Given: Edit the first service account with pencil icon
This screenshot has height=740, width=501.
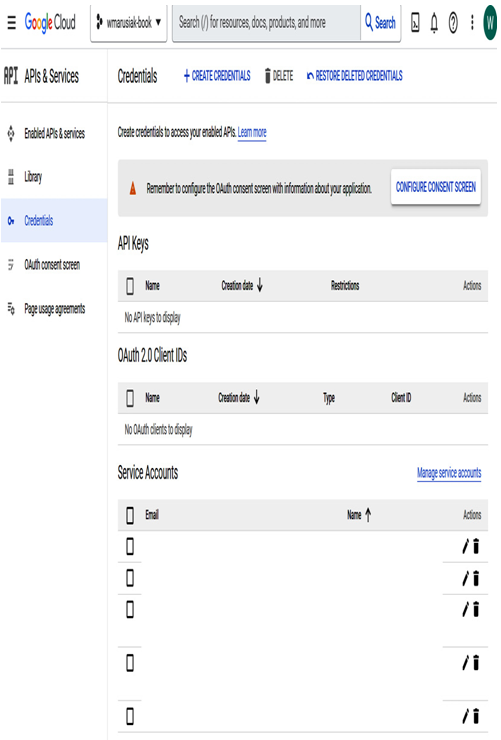Looking at the screenshot, I should pos(466,547).
